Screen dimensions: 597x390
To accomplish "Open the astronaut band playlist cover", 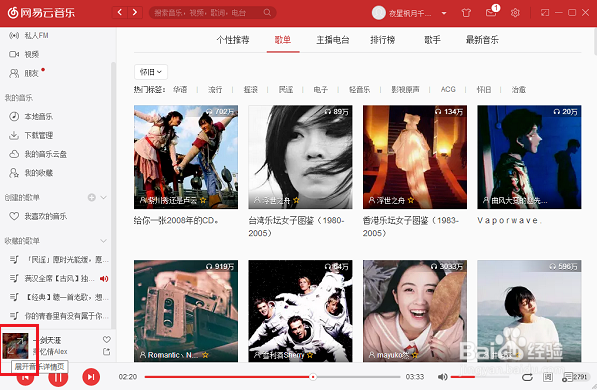I will click(x=300, y=311).
